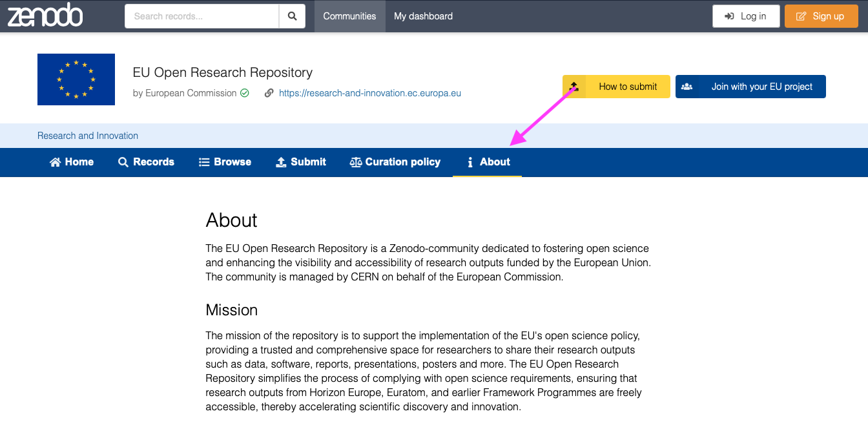Click the scales icon beside Curation policy
This screenshot has width=868, height=429.
[x=356, y=162]
